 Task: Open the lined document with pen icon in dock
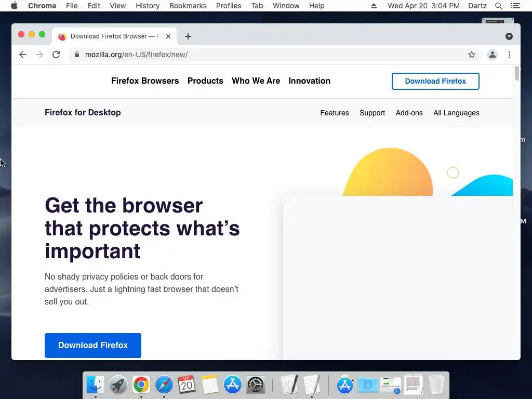pyautogui.click(x=312, y=384)
